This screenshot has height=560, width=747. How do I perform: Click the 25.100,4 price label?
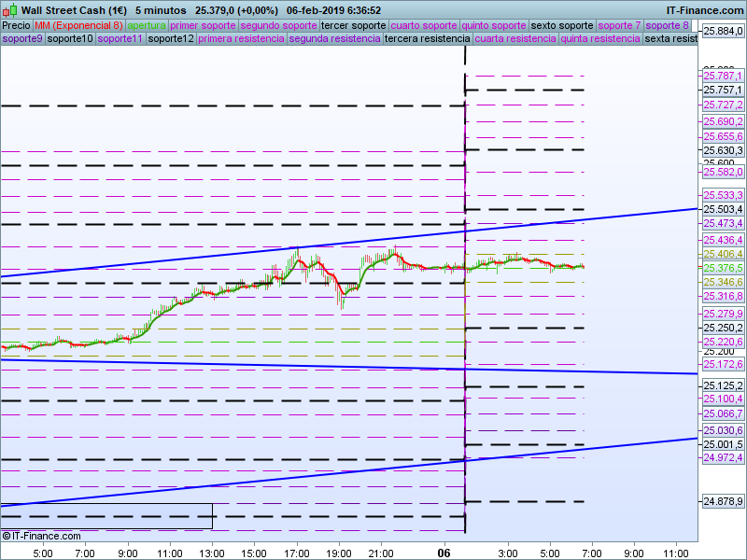[723, 399]
